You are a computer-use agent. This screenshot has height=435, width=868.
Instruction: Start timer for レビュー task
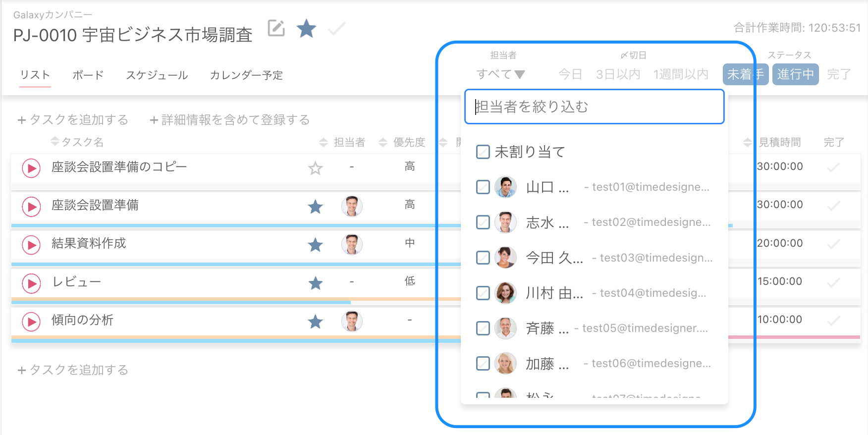click(x=31, y=283)
